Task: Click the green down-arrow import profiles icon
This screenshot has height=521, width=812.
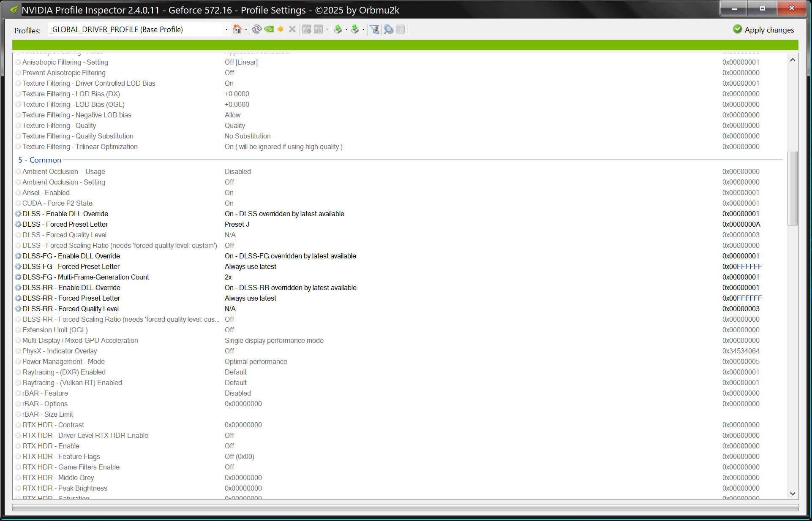Action: pos(355,29)
